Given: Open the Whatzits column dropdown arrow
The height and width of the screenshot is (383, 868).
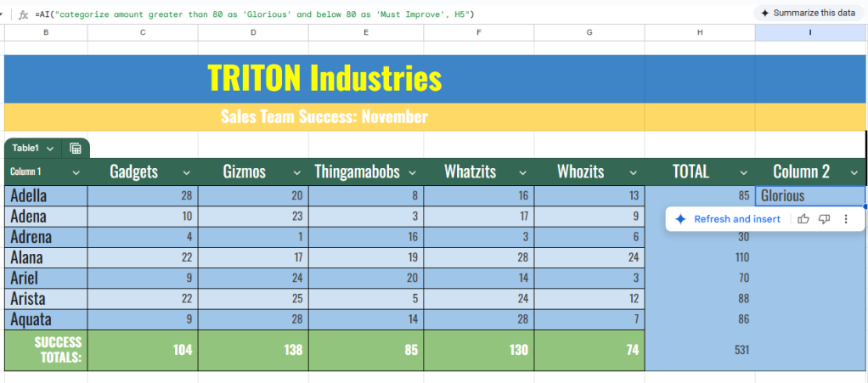Looking at the screenshot, I should 521,172.
